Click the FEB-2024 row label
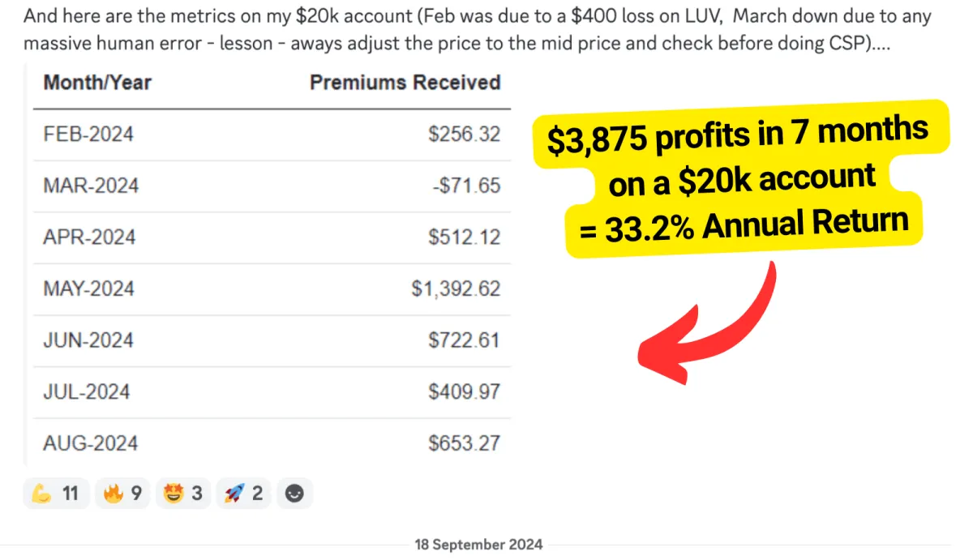 click(x=88, y=134)
